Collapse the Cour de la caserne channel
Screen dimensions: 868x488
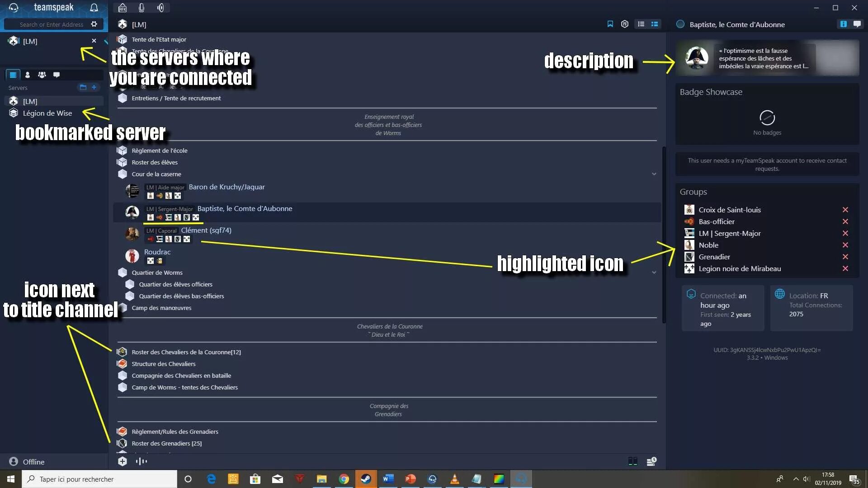pos(654,174)
